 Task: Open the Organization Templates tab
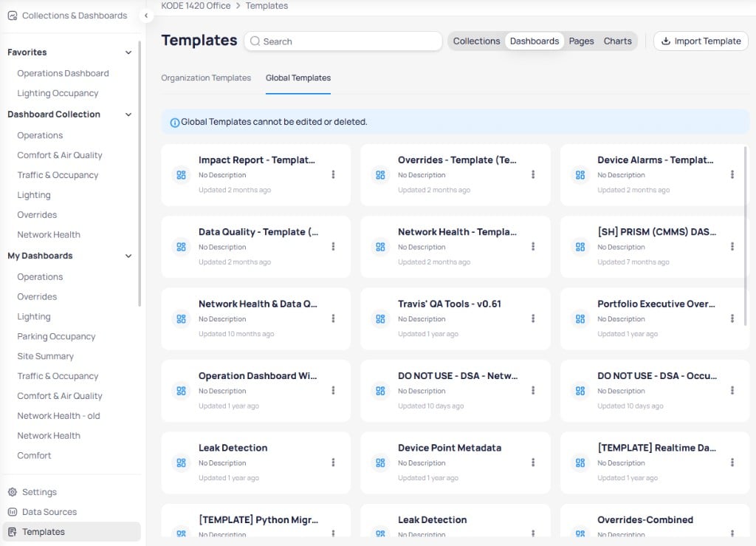(206, 78)
